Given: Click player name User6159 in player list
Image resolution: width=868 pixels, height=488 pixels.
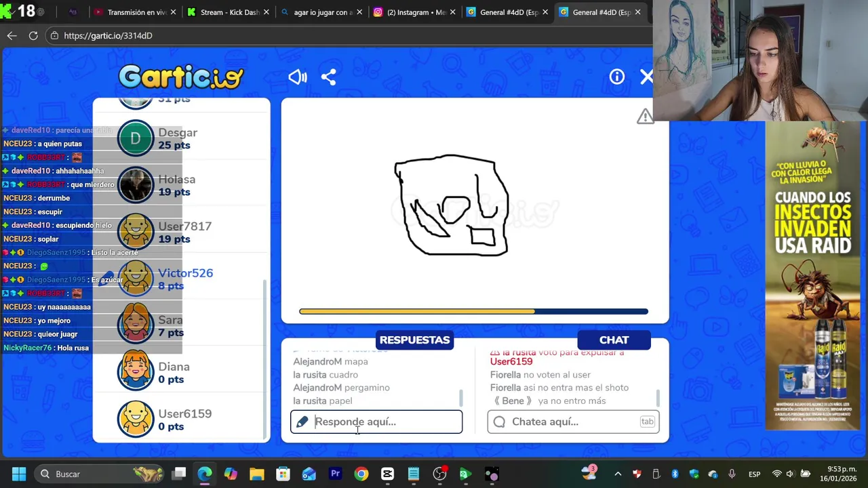Looking at the screenshot, I should [184, 413].
